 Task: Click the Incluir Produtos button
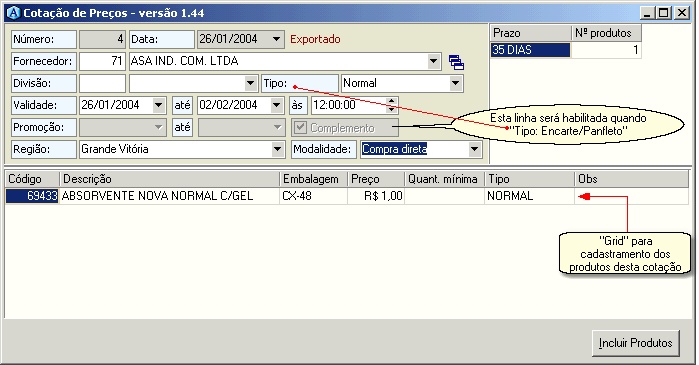[x=636, y=343]
